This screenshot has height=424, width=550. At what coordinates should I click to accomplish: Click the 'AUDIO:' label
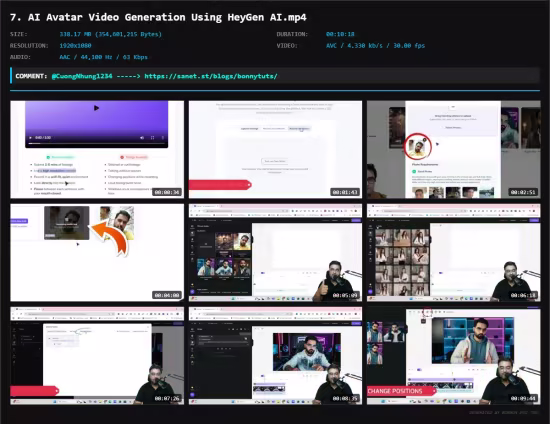(20, 57)
